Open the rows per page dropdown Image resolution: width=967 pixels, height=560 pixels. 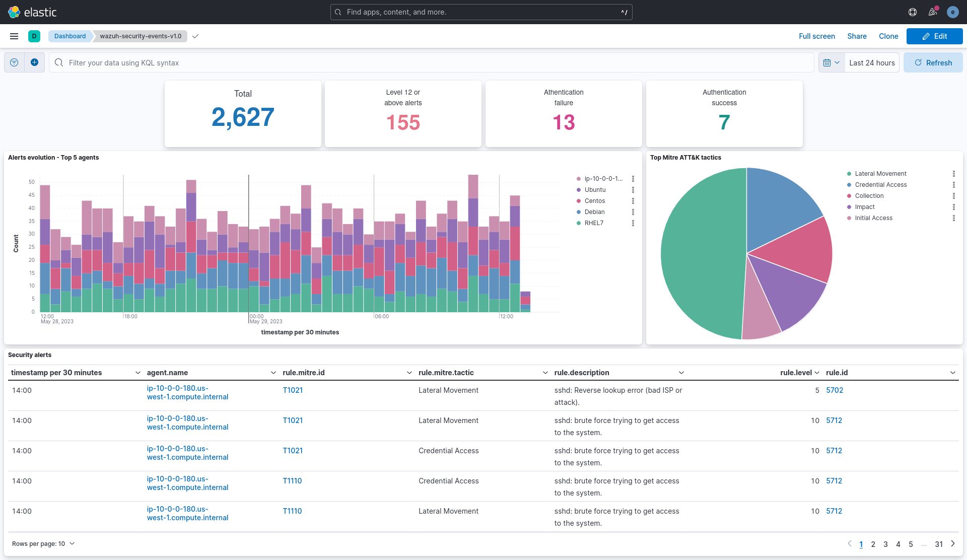click(43, 544)
